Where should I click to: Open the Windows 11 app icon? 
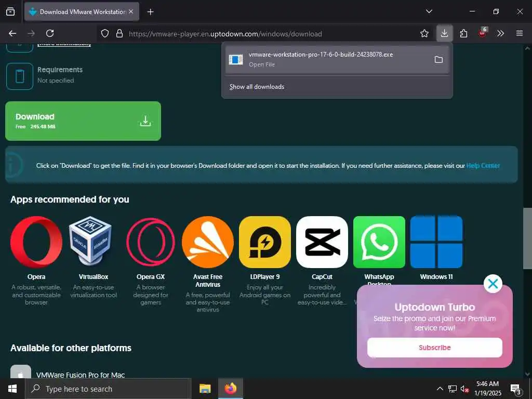coord(436,242)
